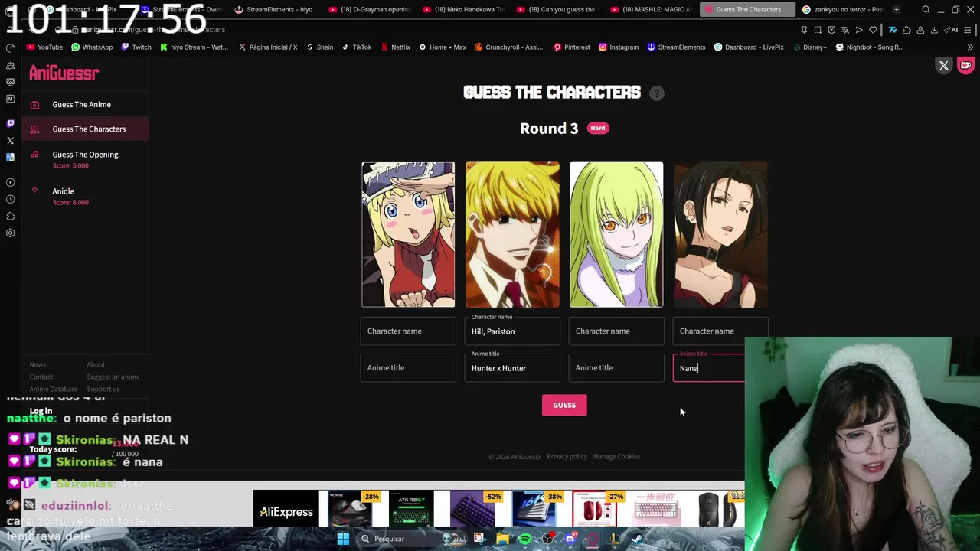Submit with the GUESS button
This screenshot has height=551, width=980.
coord(564,406)
